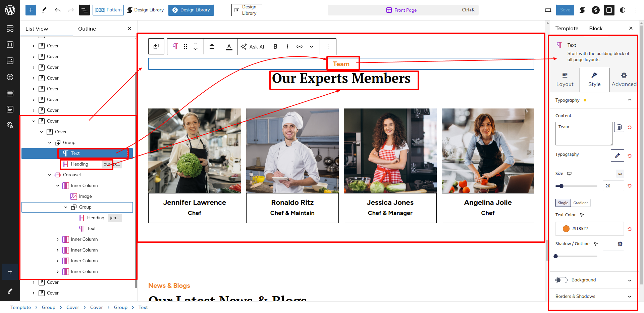Click the orange #ff8527 text color swatch
The height and width of the screenshot is (313, 644).
coord(566,229)
